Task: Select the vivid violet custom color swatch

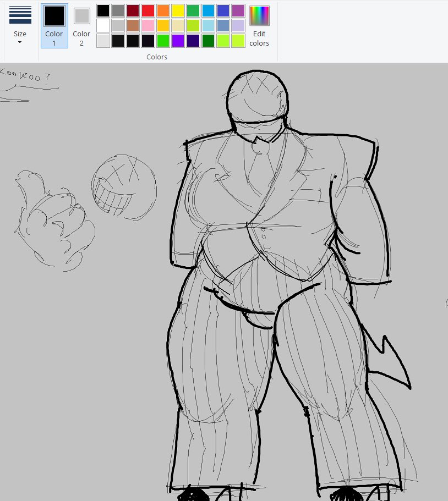Action: pos(178,41)
